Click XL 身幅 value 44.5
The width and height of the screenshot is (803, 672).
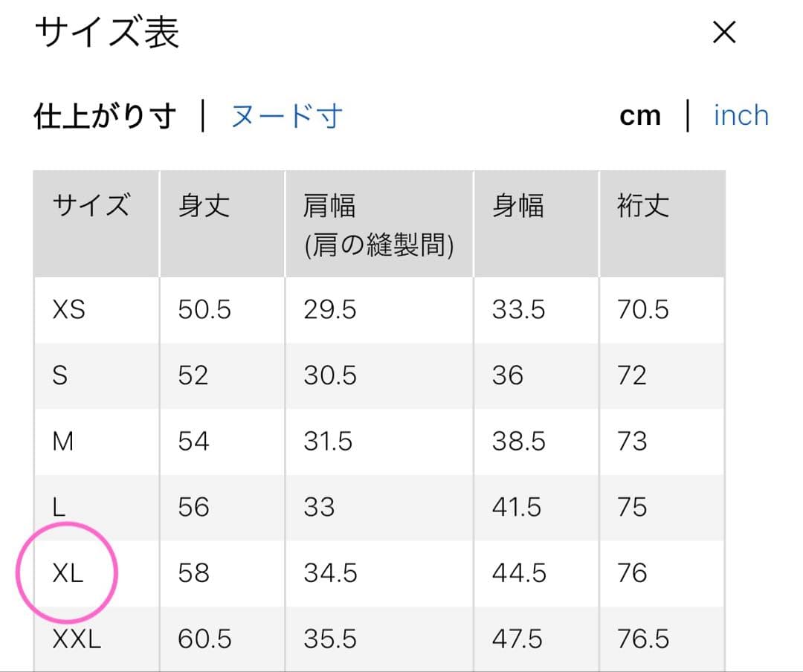518,573
